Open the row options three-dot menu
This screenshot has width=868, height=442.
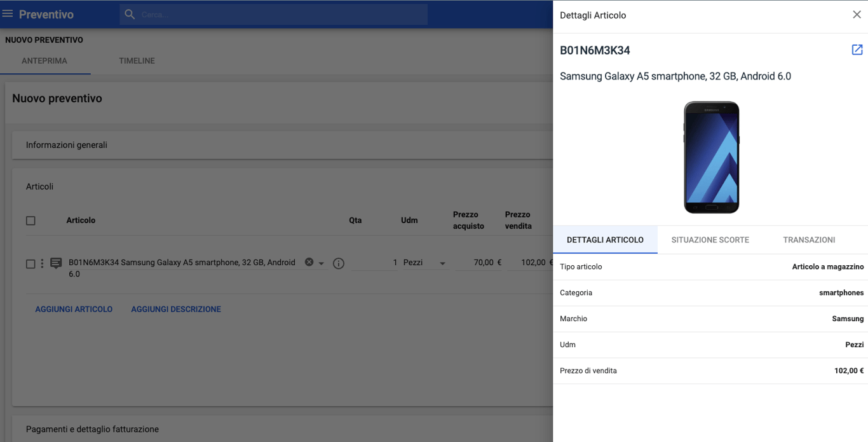(x=43, y=263)
